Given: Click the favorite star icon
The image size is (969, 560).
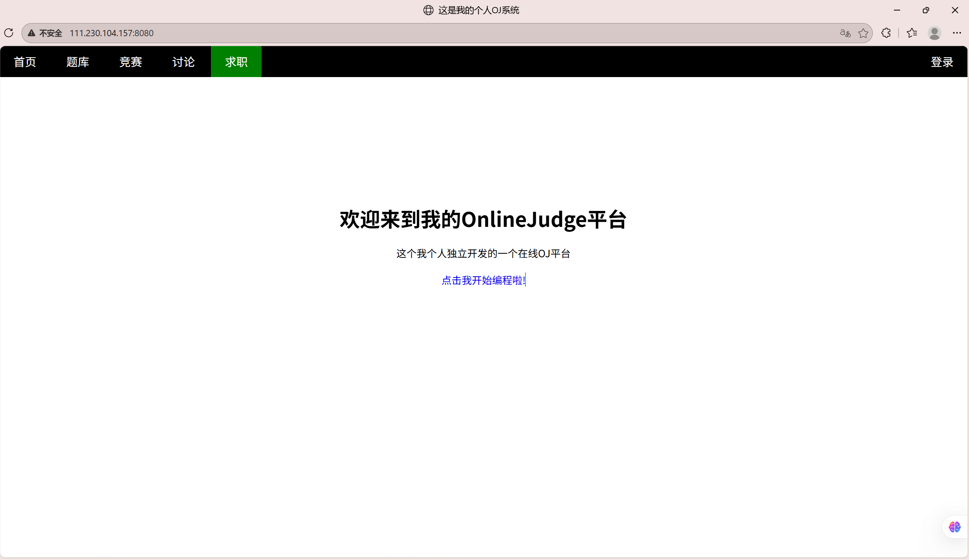Looking at the screenshot, I should (x=863, y=33).
